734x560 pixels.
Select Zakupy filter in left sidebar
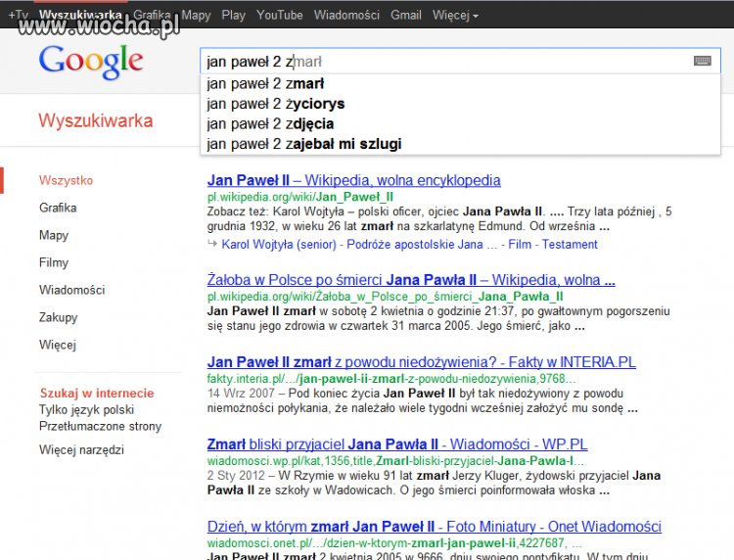coord(58,317)
